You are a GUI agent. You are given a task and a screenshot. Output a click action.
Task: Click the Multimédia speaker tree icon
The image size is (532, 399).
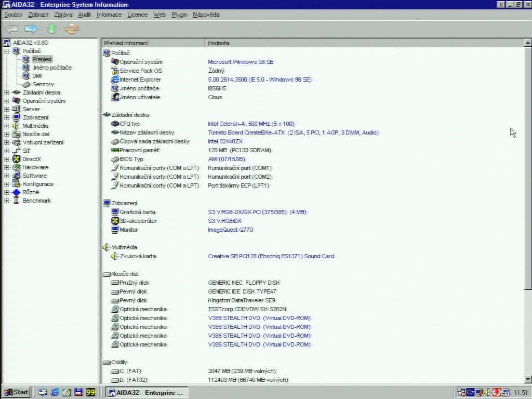coord(16,126)
